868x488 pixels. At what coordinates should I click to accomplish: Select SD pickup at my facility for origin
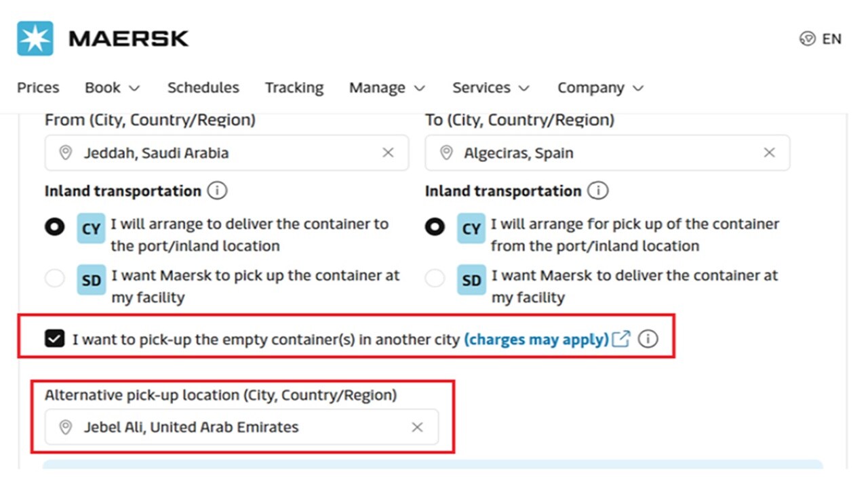(x=54, y=279)
